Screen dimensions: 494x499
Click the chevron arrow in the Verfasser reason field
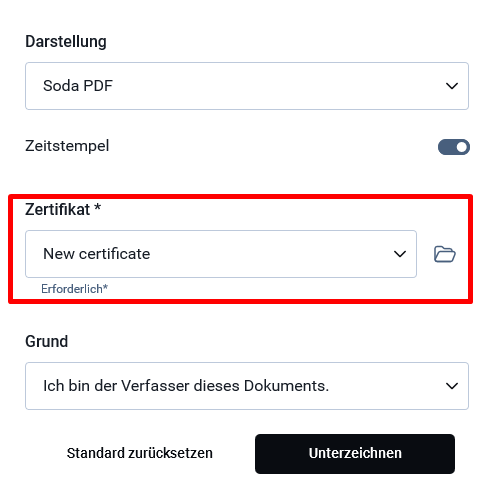click(452, 386)
